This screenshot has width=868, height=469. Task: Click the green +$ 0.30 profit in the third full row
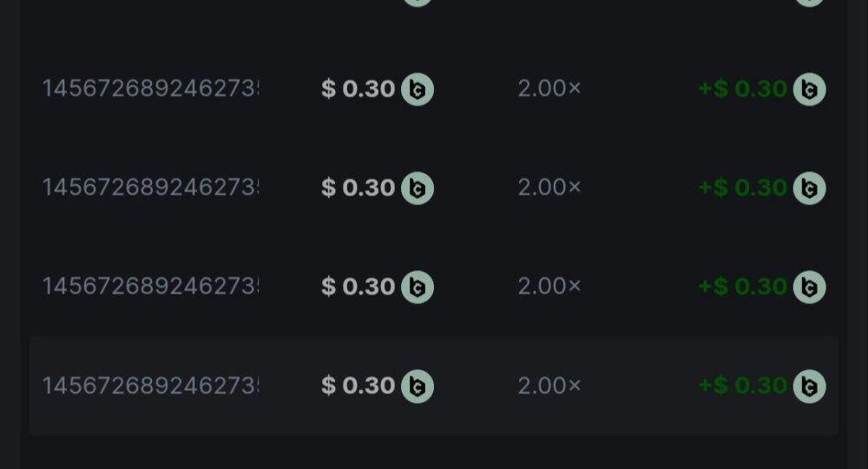(x=743, y=286)
